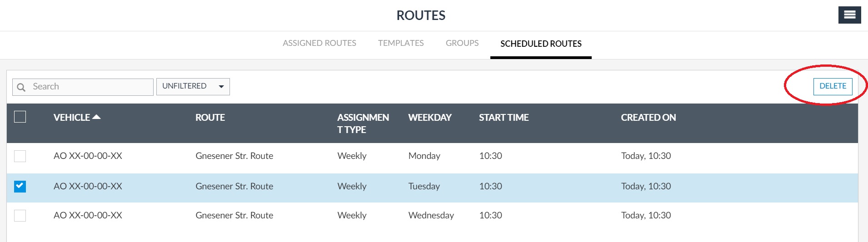The image size is (868, 242).
Task: Sort by the Start Time column header
Action: point(504,118)
